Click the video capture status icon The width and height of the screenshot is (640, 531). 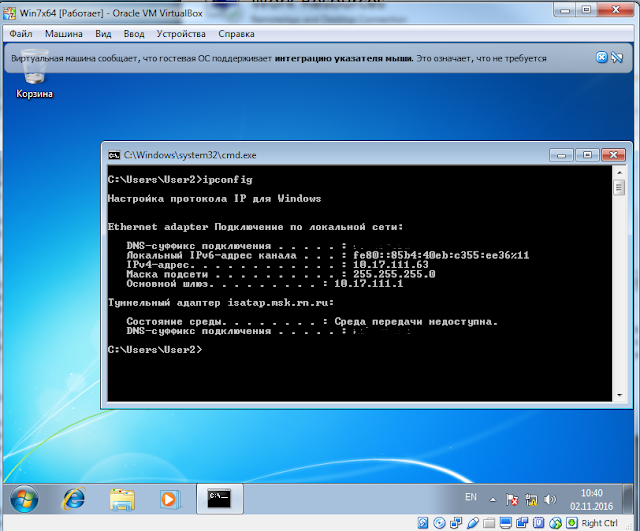click(x=522, y=523)
